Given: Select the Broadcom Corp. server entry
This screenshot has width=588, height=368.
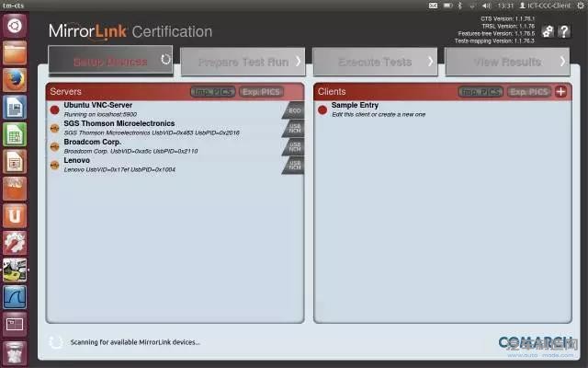Looking at the screenshot, I should coord(175,146).
